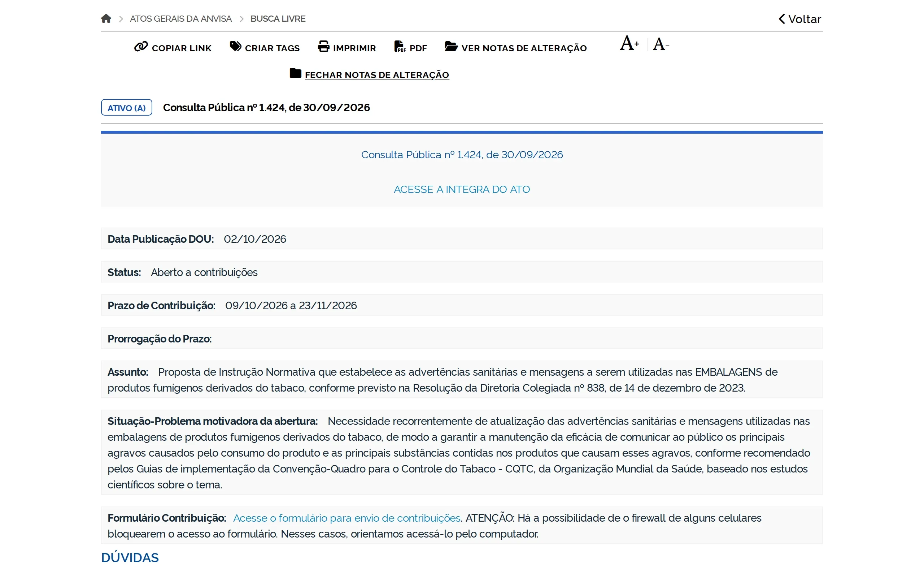Click Copiar Link label
Screen dimensions: 924x578
[x=181, y=48]
